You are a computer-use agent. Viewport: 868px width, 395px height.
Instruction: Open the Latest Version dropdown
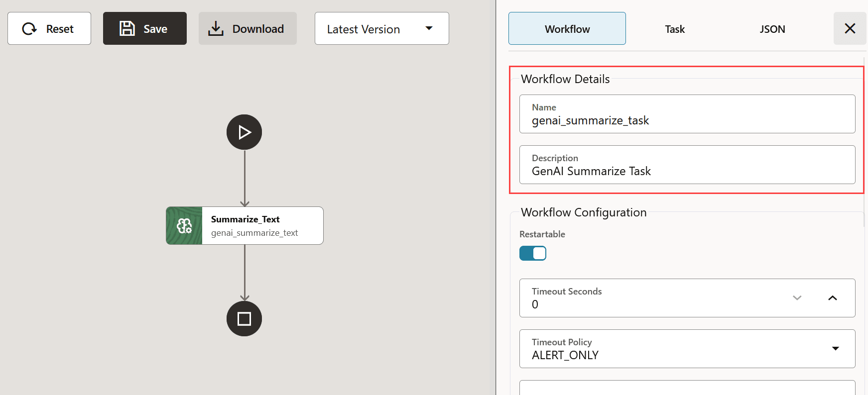click(x=382, y=28)
